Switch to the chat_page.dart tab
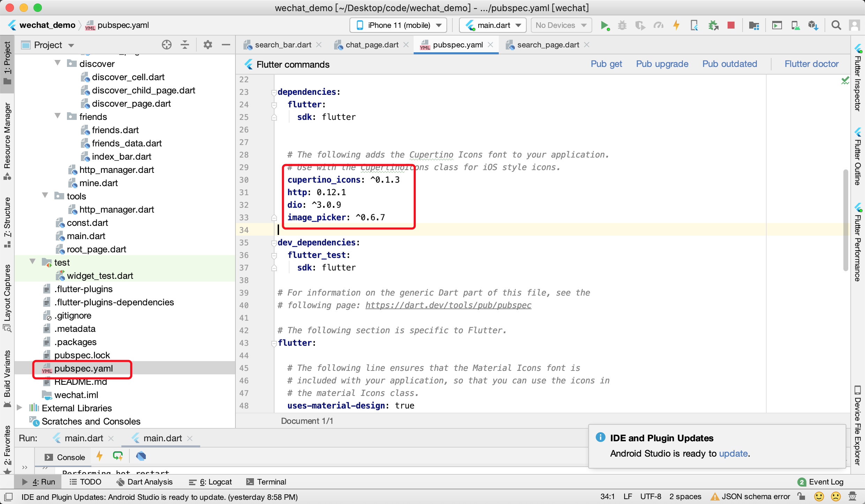This screenshot has height=504, width=865. coord(371,45)
